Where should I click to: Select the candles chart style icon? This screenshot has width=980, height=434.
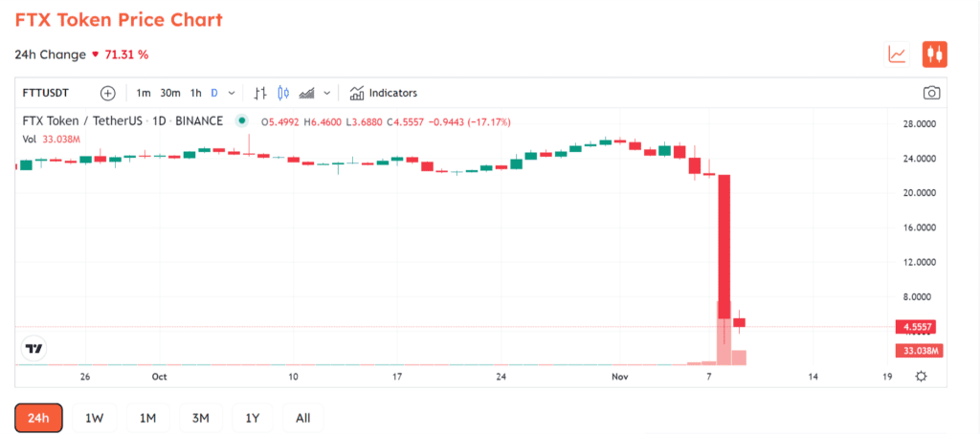pyautogui.click(x=283, y=93)
